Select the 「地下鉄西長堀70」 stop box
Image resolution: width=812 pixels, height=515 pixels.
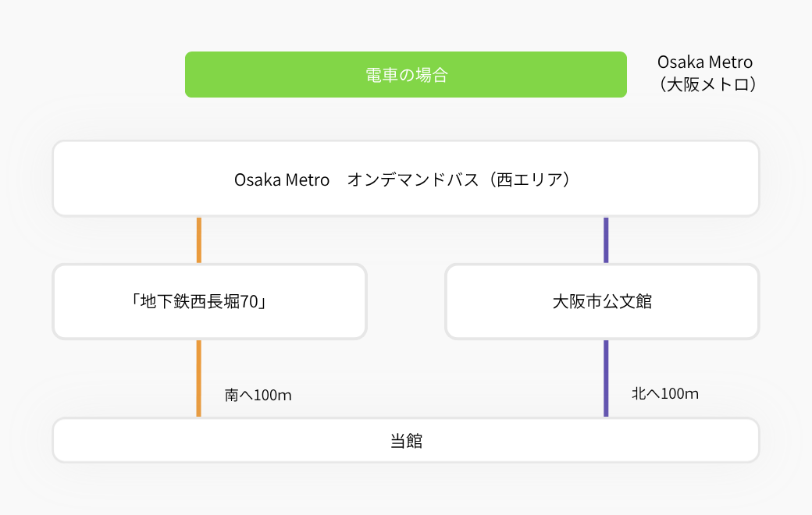pyautogui.click(x=210, y=301)
